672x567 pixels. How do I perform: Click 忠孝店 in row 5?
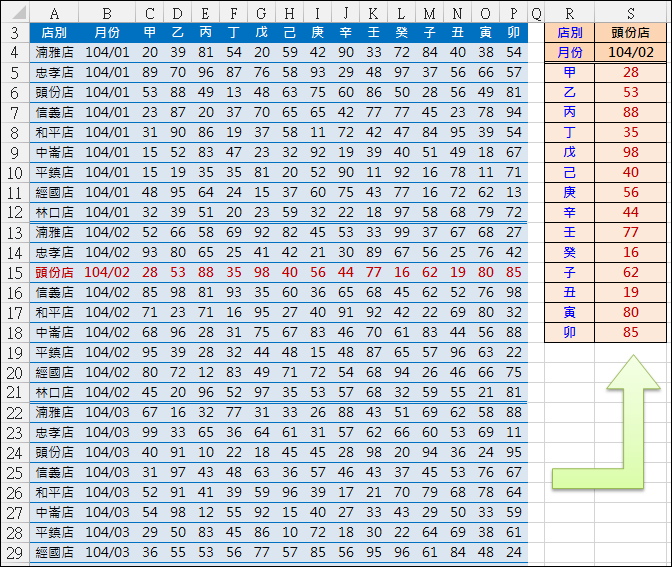54,72
